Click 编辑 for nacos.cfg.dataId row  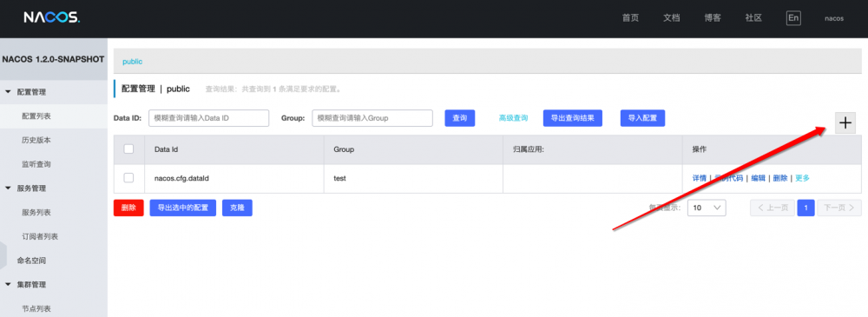758,178
